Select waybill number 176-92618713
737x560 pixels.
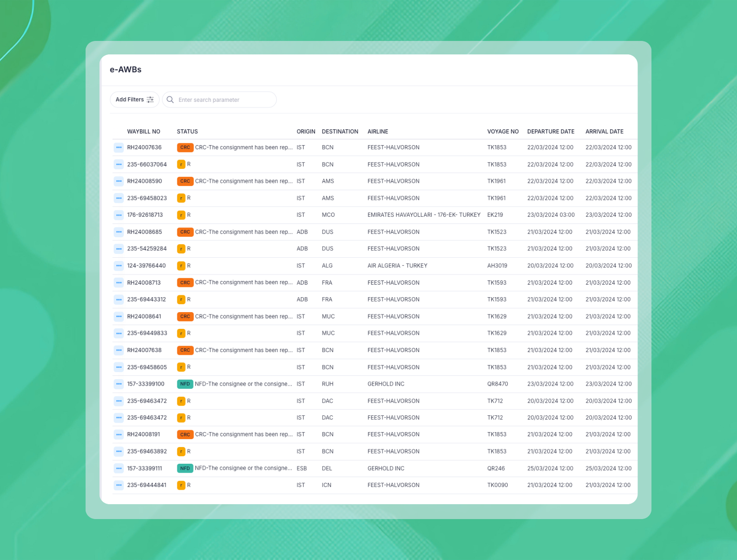tap(145, 215)
